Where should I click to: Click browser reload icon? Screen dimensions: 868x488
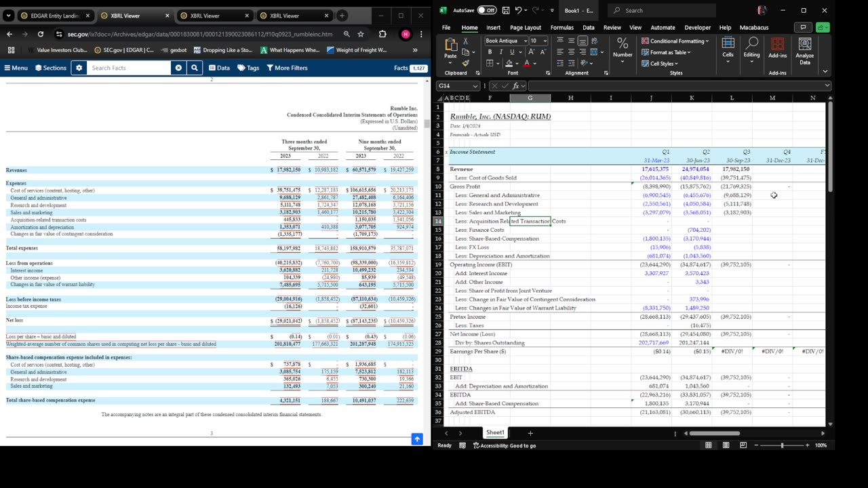(x=41, y=34)
